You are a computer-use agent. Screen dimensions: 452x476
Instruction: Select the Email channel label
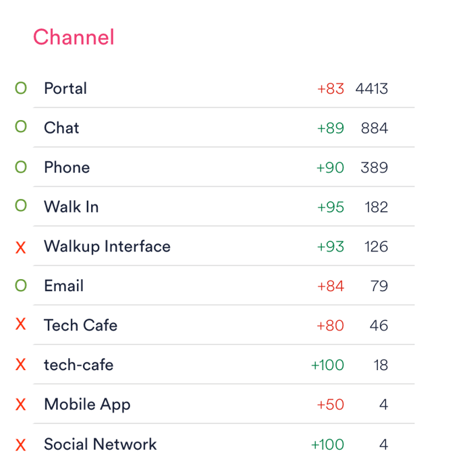click(63, 286)
